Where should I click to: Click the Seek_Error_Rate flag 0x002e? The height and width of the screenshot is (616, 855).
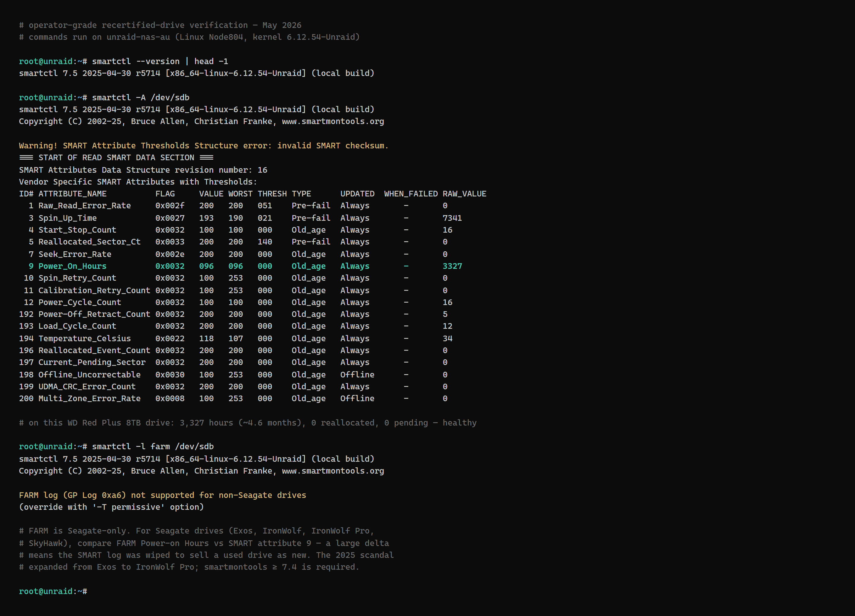click(x=170, y=254)
